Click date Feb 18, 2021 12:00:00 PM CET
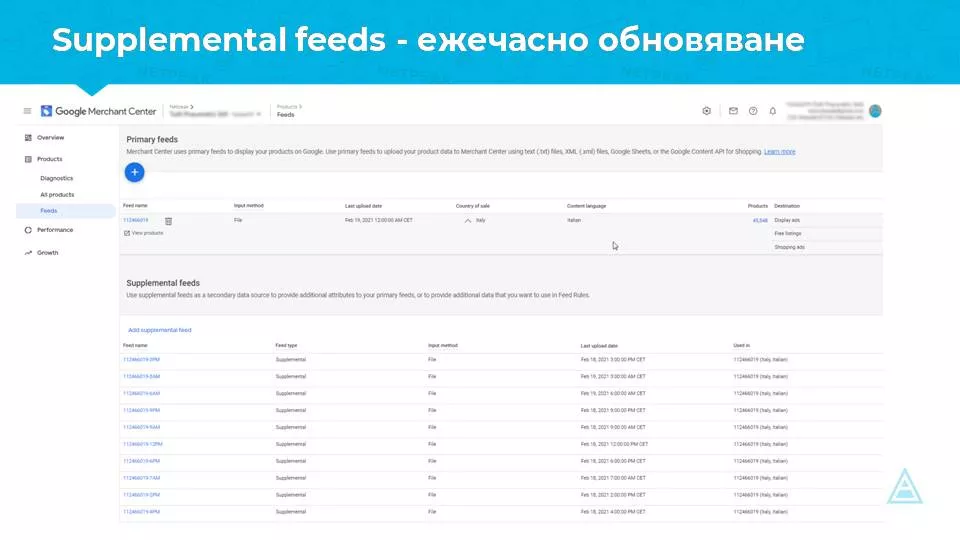The image size is (960, 540). [614, 444]
